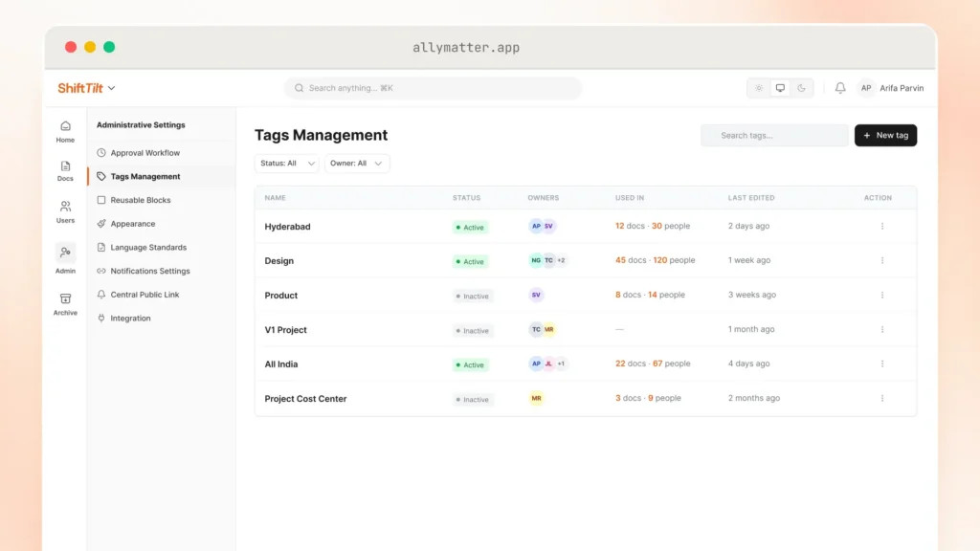Open the All India tag name
This screenshot has width=980, height=551.
[280, 364]
